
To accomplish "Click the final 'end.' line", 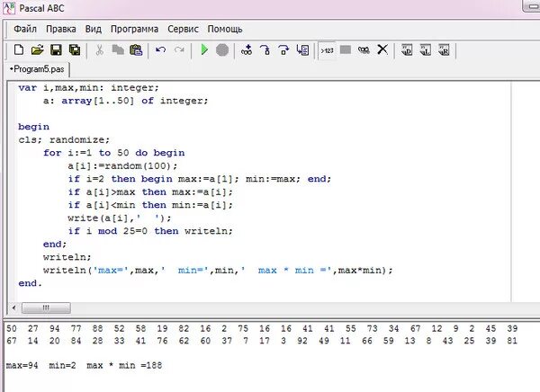I will click(x=30, y=283).
